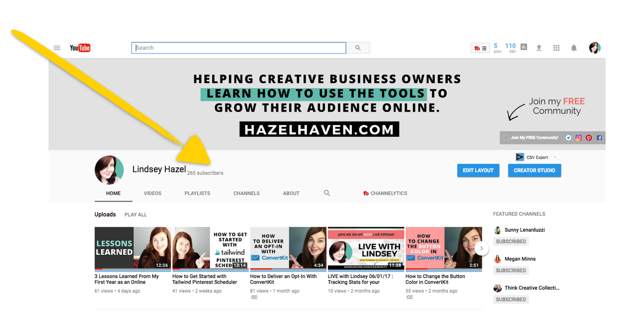Switch to the HOME tab

[x=113, y=193]
